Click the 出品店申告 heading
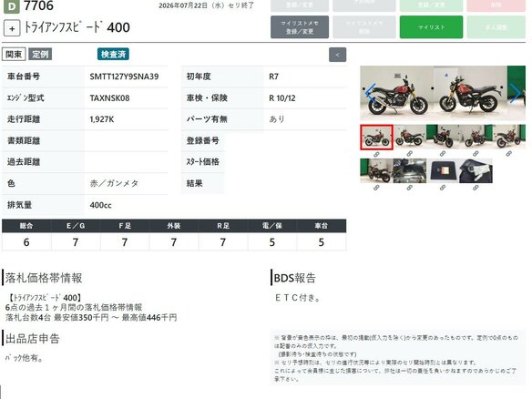The width and height of the screenshot is (532, 399). 32,338
